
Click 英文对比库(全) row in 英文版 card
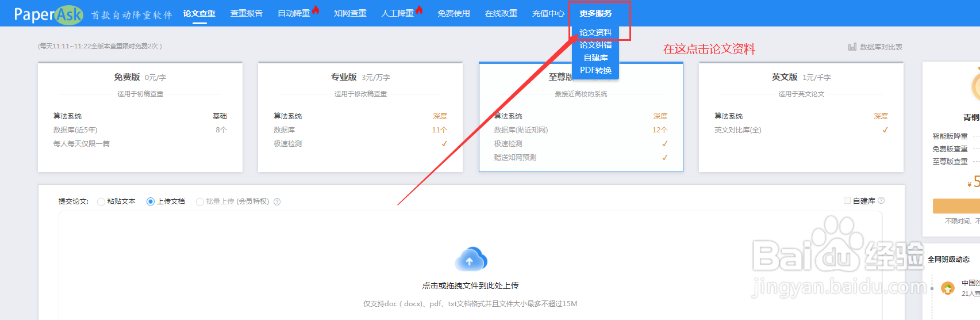coord(801,130)
